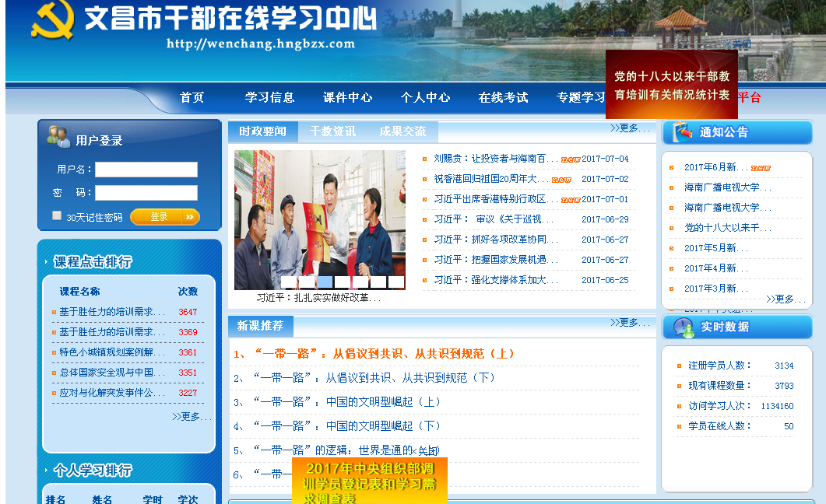Expand 更多 in the 新课推荐 section
This screenshot has width=826, height=504.
point(630,323)
